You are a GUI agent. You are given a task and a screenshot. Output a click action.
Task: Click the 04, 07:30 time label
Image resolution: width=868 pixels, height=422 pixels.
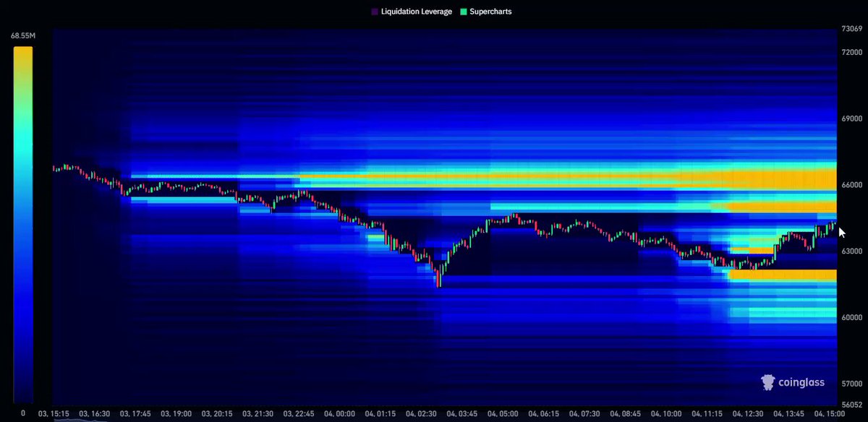click(584, 414)
